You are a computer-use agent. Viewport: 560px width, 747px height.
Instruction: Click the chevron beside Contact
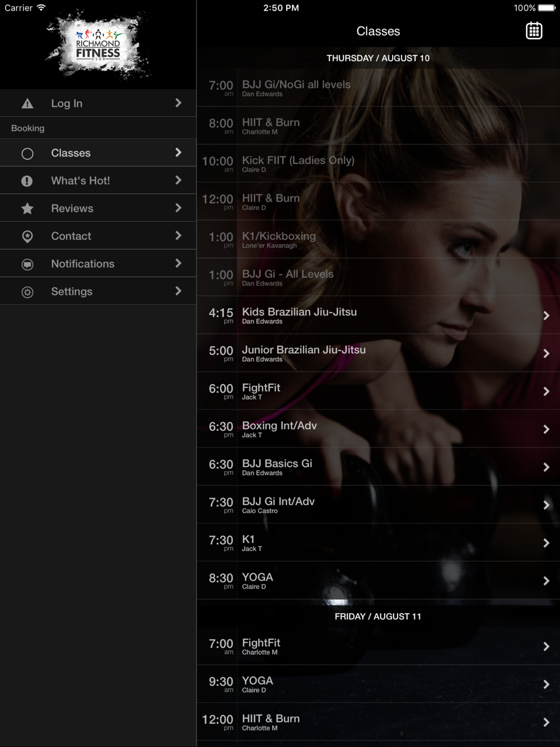point(178,236)
